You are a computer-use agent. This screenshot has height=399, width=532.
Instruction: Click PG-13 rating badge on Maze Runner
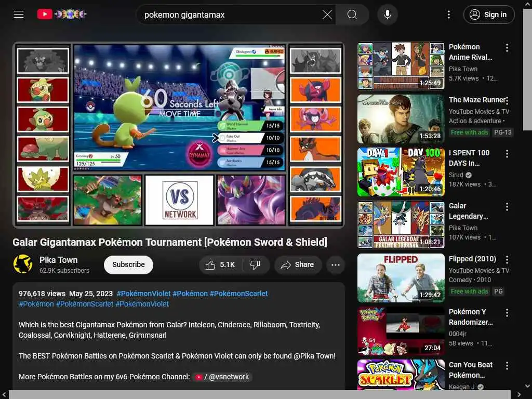pos(502,132)
